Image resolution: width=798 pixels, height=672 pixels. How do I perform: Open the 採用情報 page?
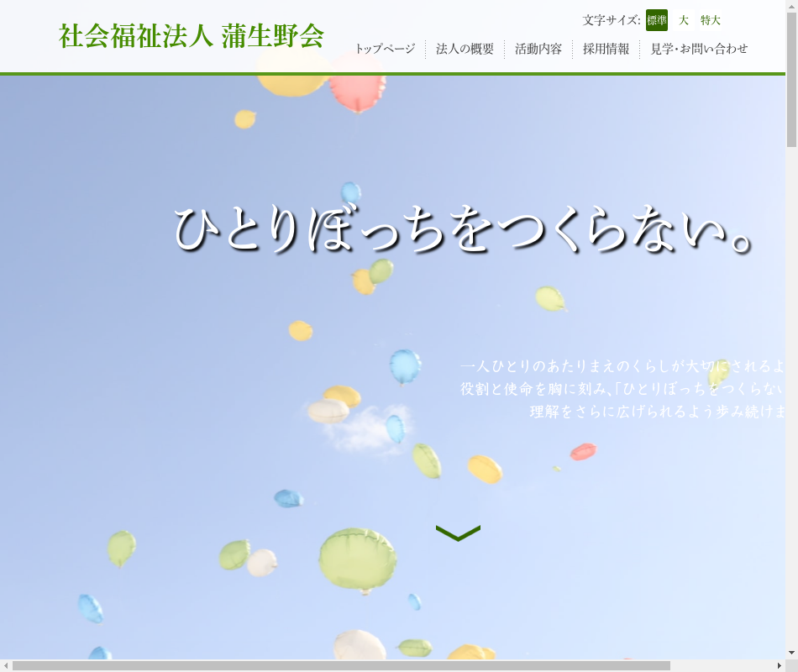606,49
